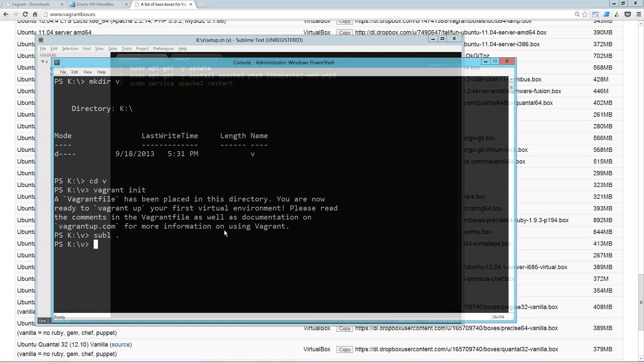Minimize the Sublime Text window
The image size is (644, 362).
pos(432,39)
